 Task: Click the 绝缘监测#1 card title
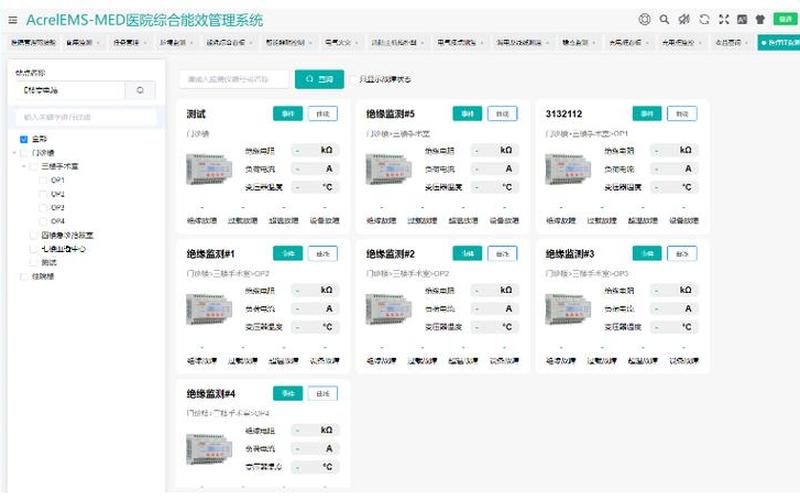211,254
